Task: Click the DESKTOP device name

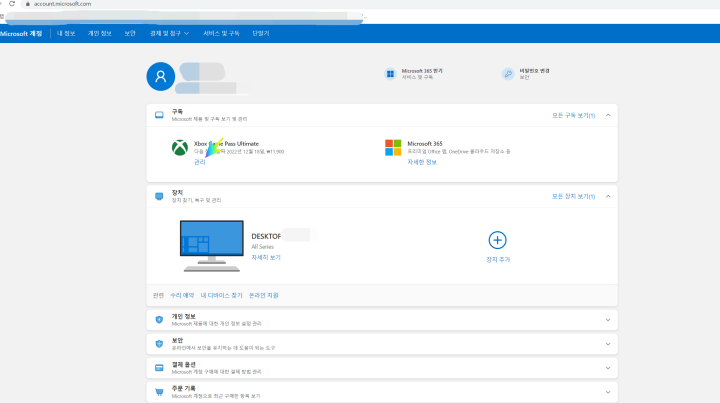Action: coord(266,236)
